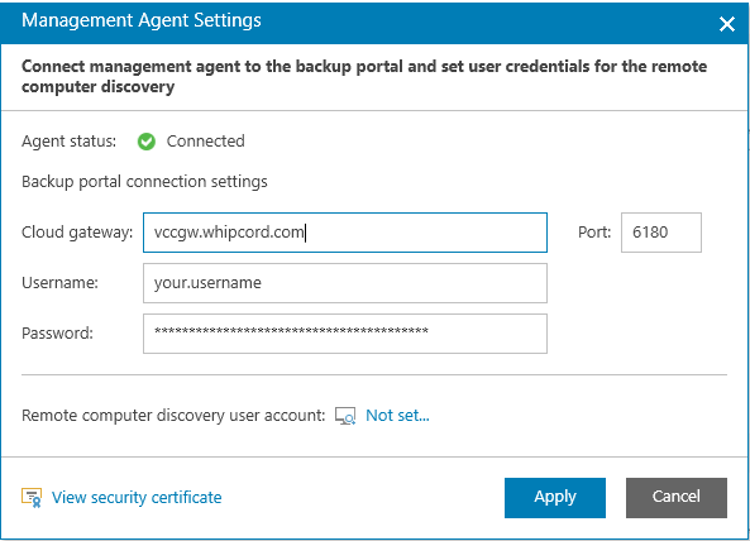Select the Port number field
The width and height of the screenshot is (750, 541).
coord(661,232)
